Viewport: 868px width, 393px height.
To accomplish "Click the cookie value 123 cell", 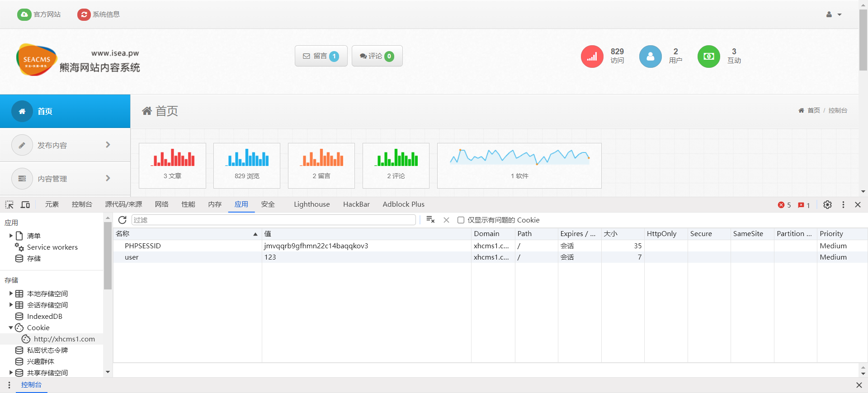I will 366,257.
